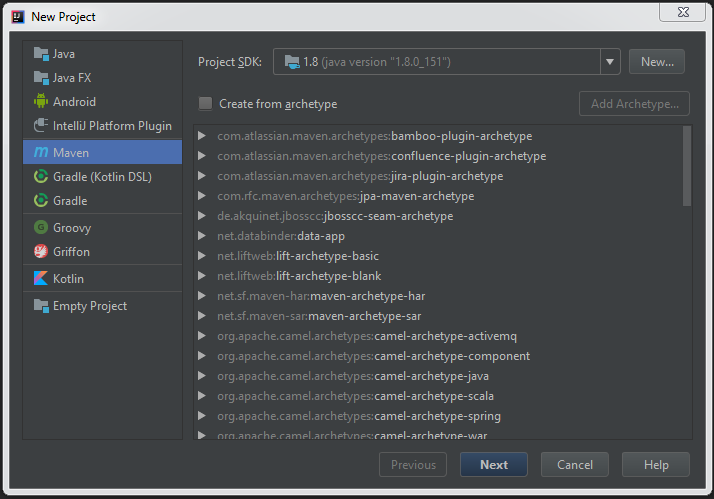
Task: Select the confluence-plugin-archetype row text
Action: pos(382,156)
